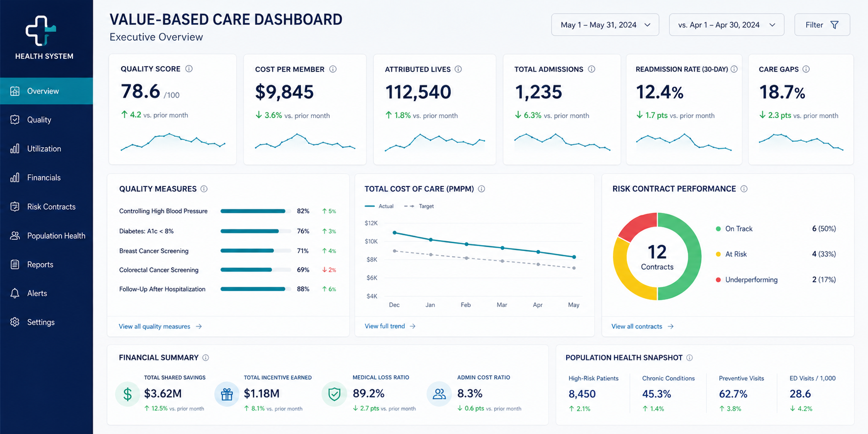The width and height of the screenshot is (868, 434).
Task: Click the Population Health people icon
Action: pos(15,236)
